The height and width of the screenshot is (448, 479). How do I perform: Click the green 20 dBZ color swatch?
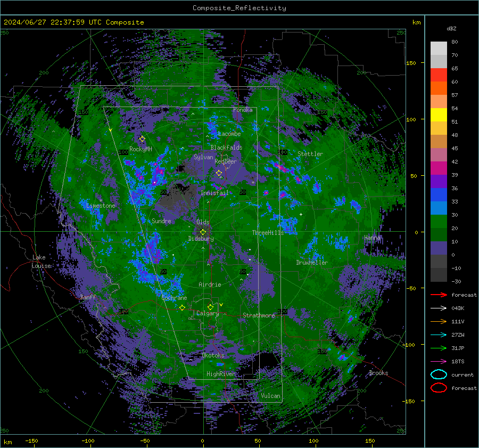(439, 222)
